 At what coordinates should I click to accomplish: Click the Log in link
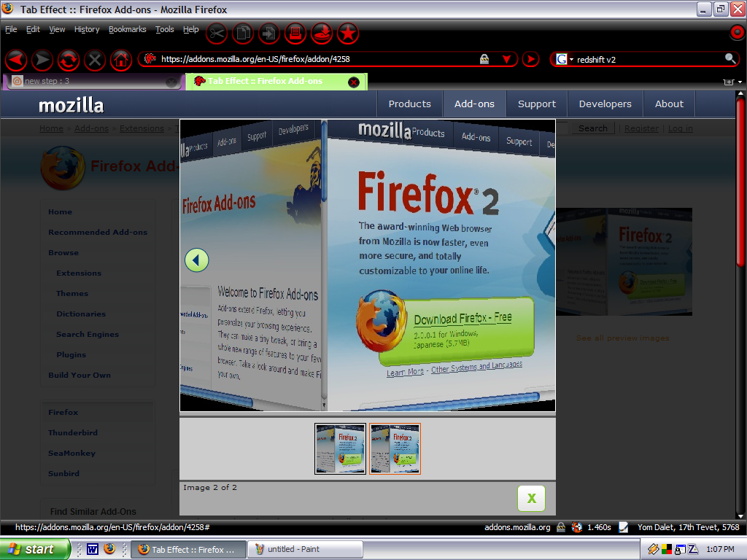[x=681, y=128]
